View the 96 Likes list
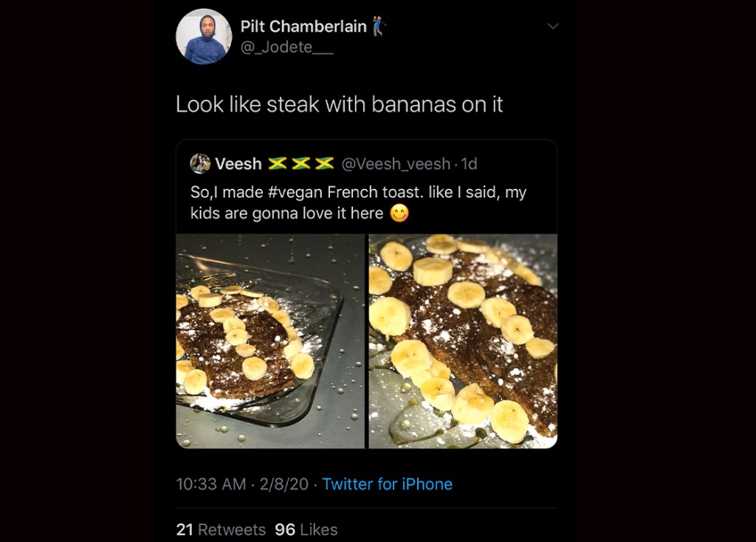 coord(306,529)
